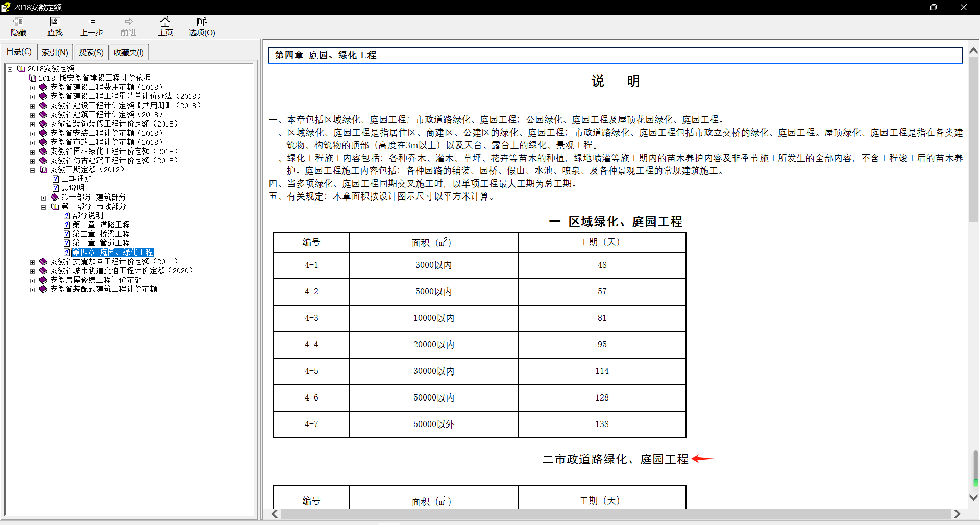This screenshot has height=525, width=980.
Task: Expand 安徽省抗震加固工程计价定额（2011） node
Action: click(32, 262)
